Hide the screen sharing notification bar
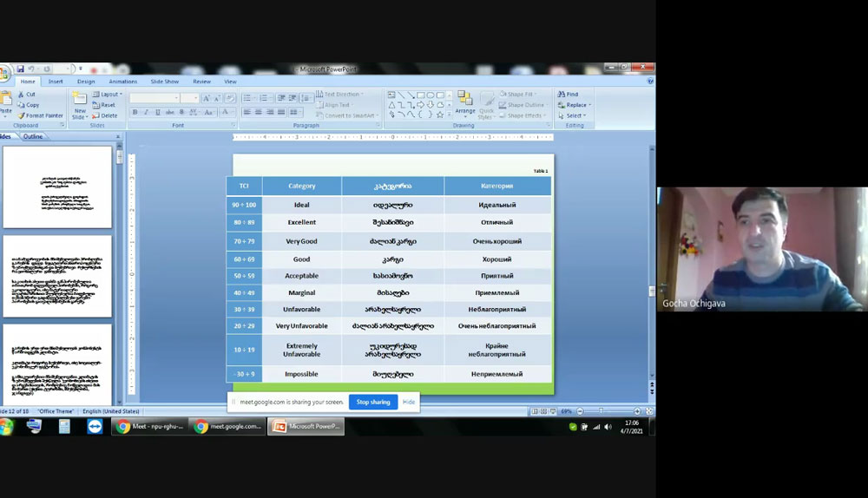Screen dimensions: 868x498 coord(409,403)
